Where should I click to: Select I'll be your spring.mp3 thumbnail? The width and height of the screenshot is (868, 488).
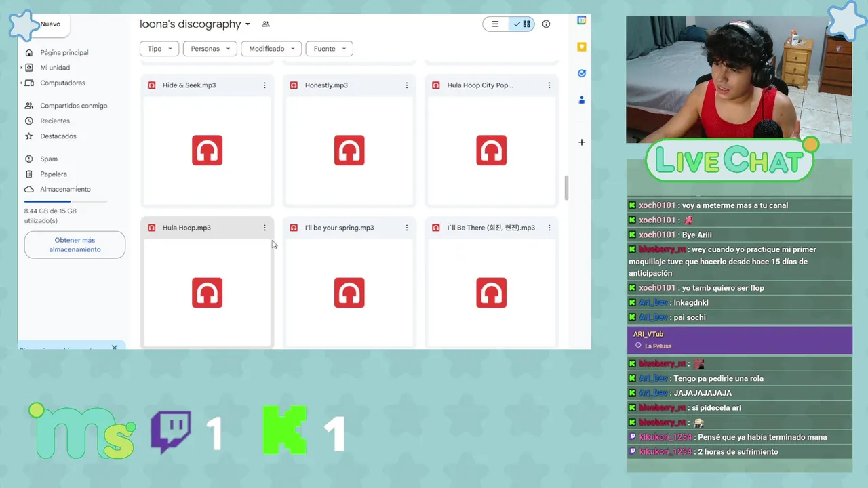(x=349, y=293)
